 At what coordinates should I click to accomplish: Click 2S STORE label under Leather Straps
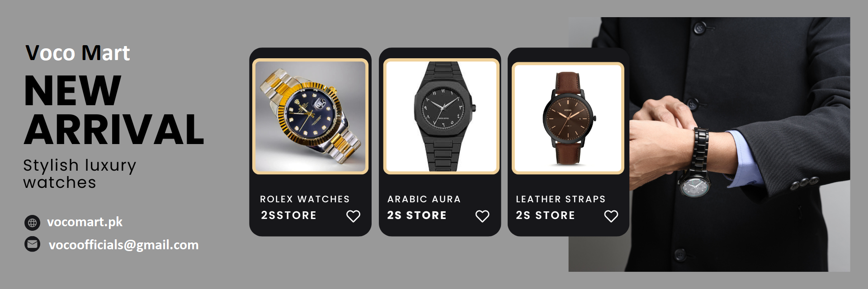(546, 215)
